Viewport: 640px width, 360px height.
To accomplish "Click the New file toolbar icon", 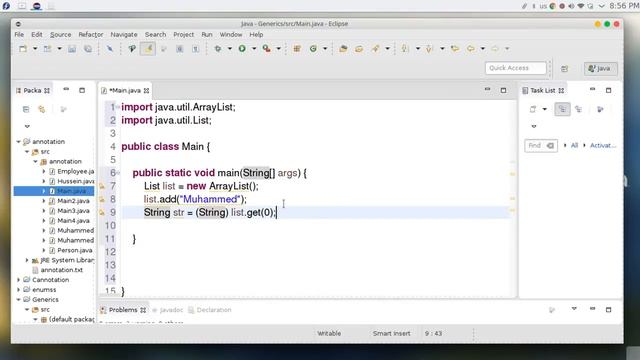I will click(23, 49).
